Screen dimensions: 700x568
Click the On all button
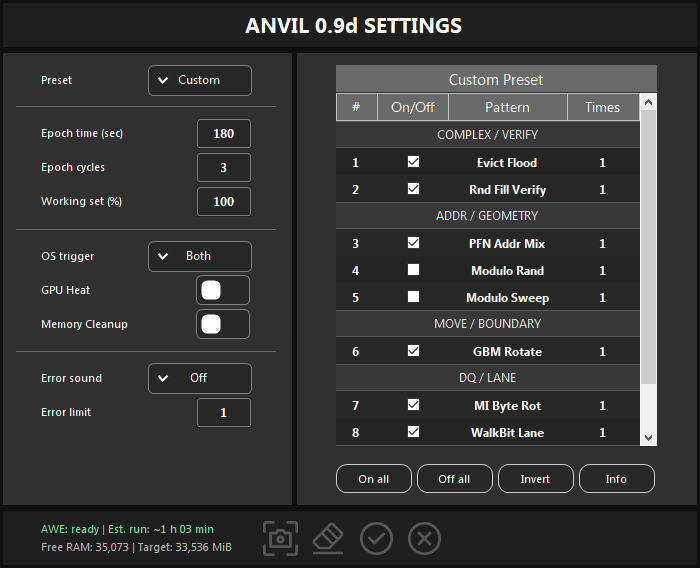point(374,479)
